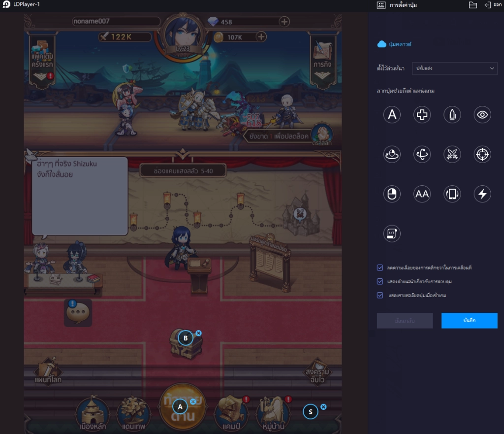Select the D-pad movement key icon
The height and width of the screenshot is (434, 504).
(422, 114)
